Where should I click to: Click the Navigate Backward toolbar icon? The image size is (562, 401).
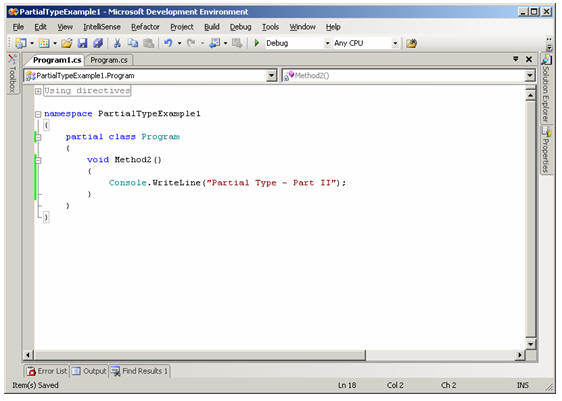pyautogui.click(x=215, y=43)
